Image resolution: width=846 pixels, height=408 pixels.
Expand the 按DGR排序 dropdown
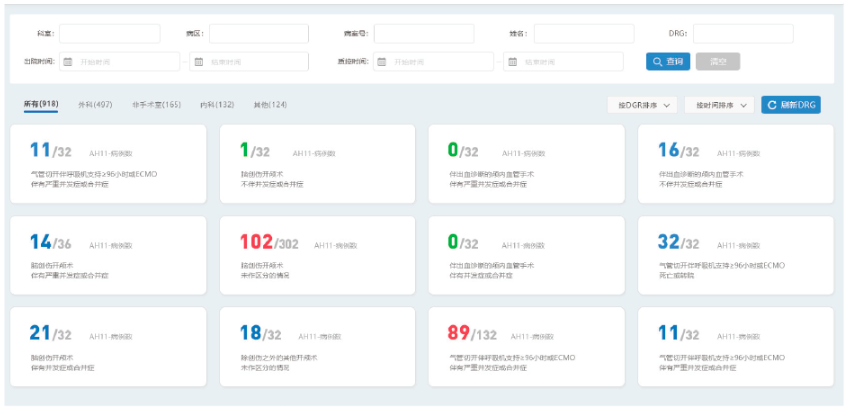(642, 105)
